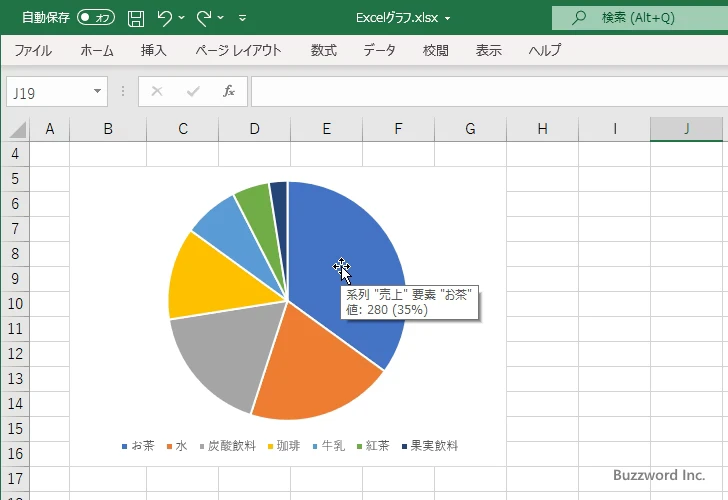
Task: Click the 炭酸飲料 legend entry
Action: tap(228, 446)
